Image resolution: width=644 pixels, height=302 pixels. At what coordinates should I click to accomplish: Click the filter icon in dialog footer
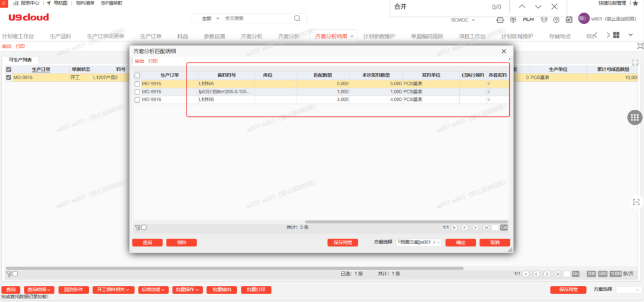tap(137, 227)
